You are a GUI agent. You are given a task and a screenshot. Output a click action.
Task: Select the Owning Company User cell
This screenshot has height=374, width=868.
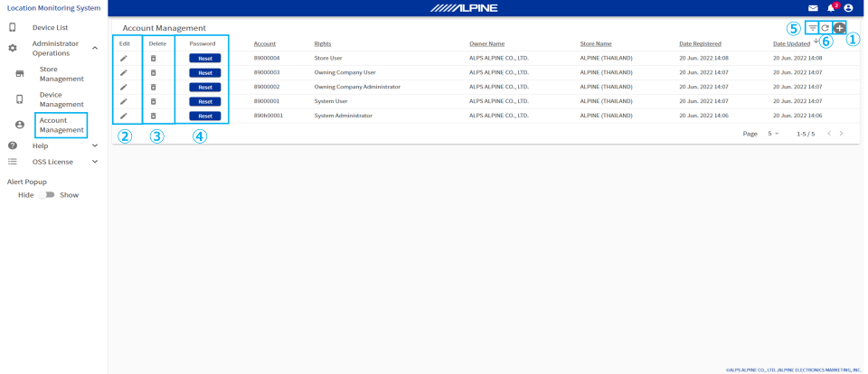tap(344, 72)
